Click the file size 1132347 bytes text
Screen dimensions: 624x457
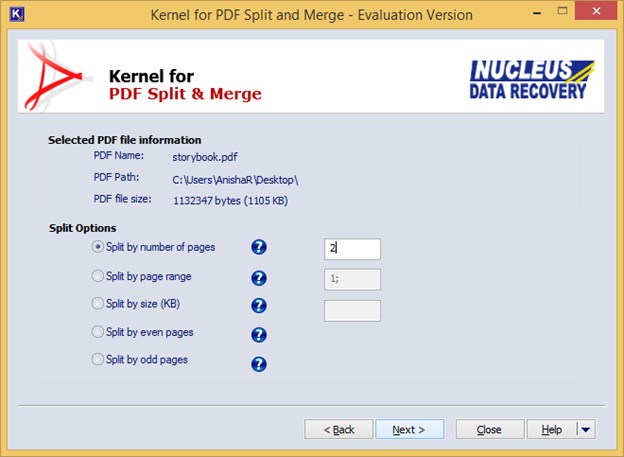[230, 201]
